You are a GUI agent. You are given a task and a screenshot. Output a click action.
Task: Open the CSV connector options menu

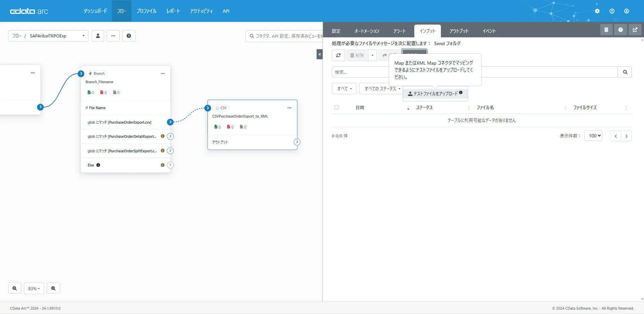tap(289, 108)
